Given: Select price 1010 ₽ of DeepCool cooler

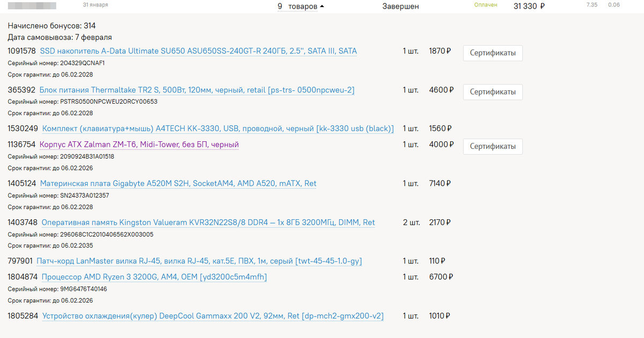Looking at the screenshot, I should click(440, 316).
